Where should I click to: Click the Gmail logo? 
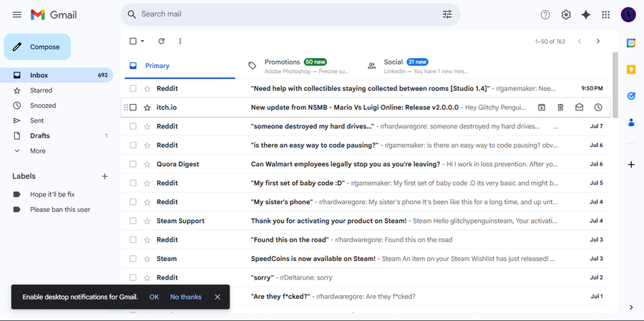point(54,15)
